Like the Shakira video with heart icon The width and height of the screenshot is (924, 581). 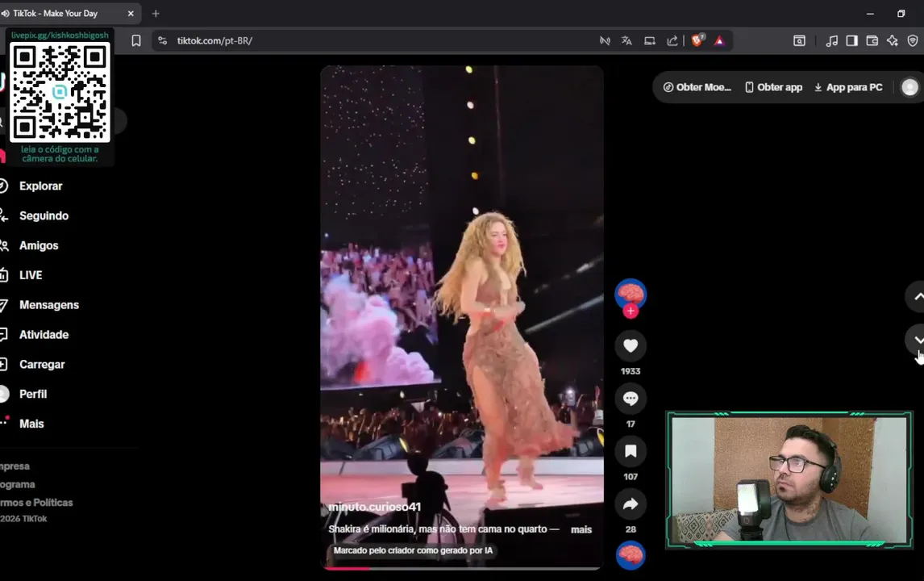pos(631,345)
